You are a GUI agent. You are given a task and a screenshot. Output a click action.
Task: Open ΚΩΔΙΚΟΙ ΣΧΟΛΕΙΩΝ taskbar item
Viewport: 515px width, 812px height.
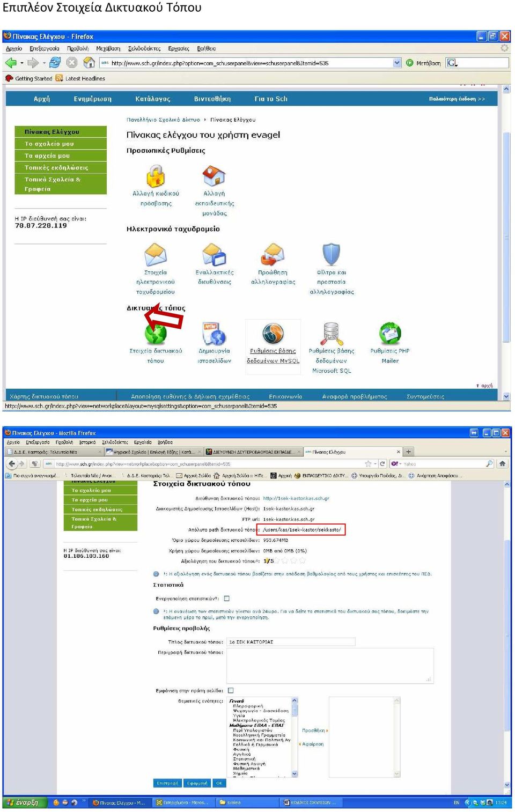coord(311,802)
